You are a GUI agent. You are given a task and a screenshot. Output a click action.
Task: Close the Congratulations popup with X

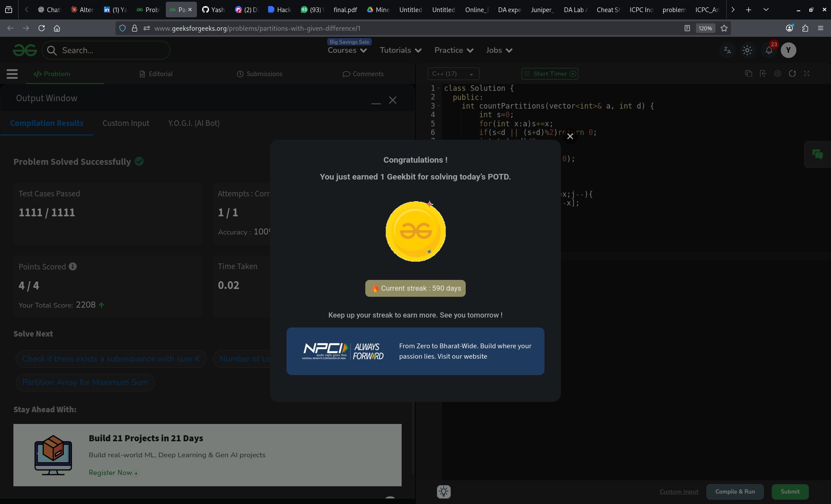[x=570, y=136]
